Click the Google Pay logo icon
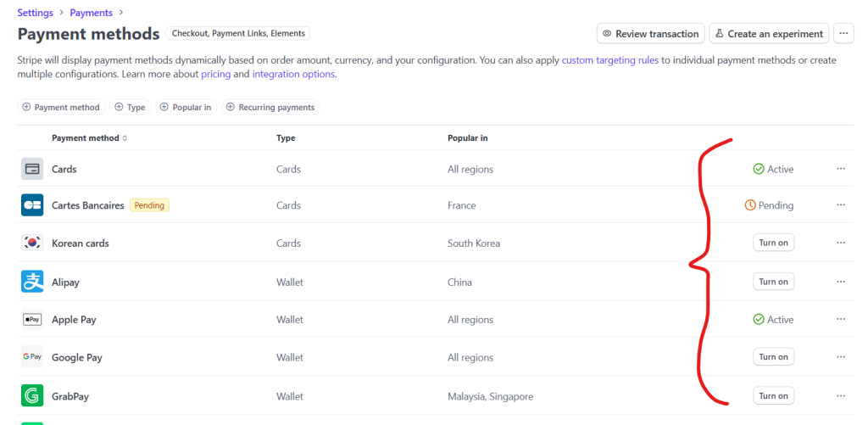Screen dimensions: 868x425 click(32, 357)
